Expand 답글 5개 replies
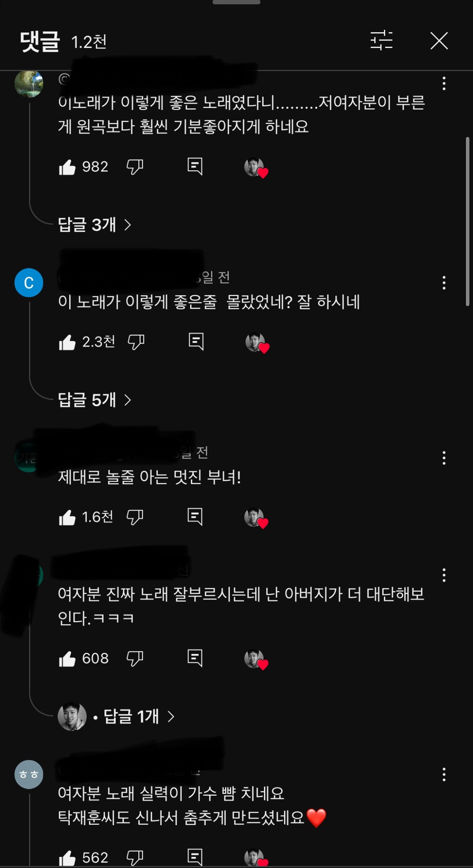 (x=94, y=400)
